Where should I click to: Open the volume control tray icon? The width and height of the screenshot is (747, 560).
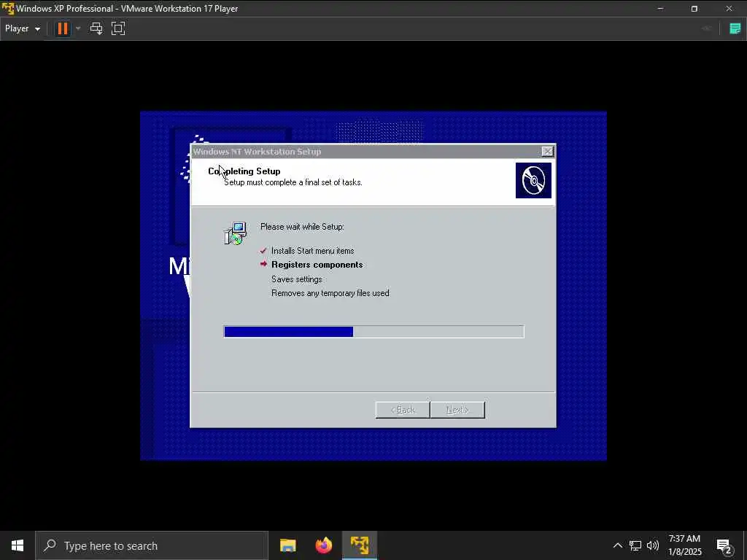653,545
